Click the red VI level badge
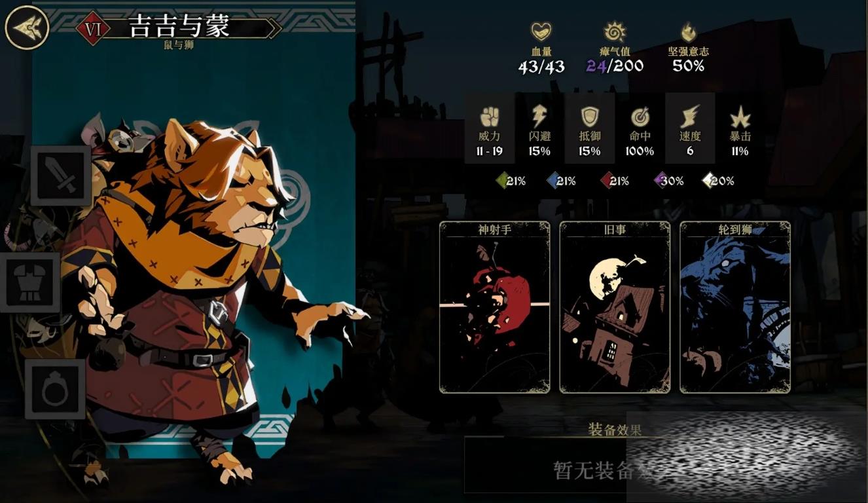868x503 pixels. pos(93,29)
